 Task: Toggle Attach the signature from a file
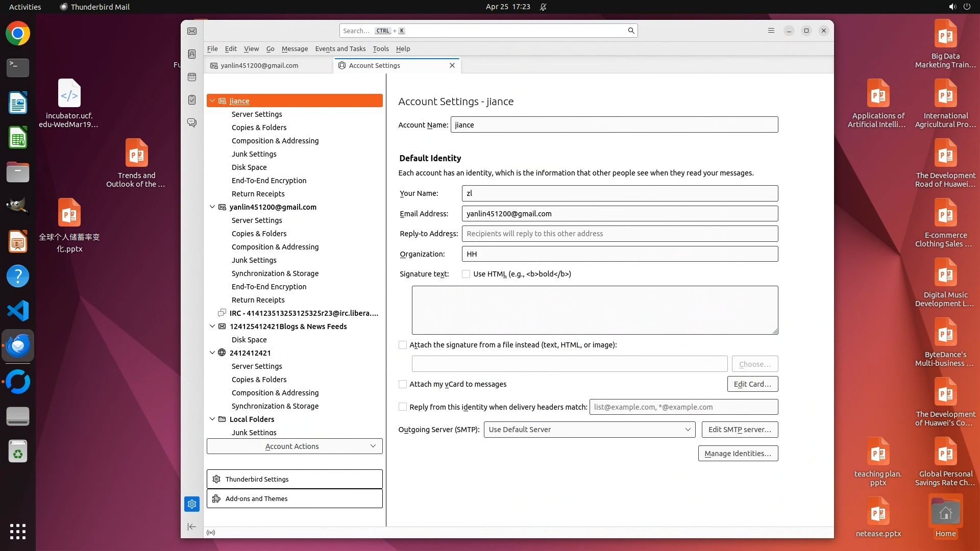403,345
